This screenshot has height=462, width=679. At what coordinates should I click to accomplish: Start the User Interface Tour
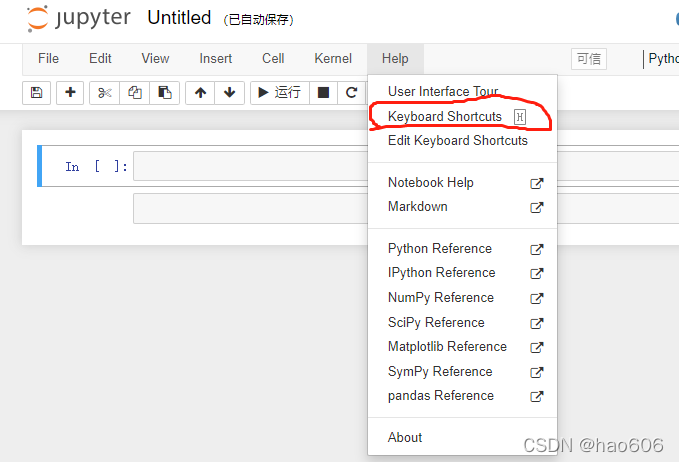(462, 91)
